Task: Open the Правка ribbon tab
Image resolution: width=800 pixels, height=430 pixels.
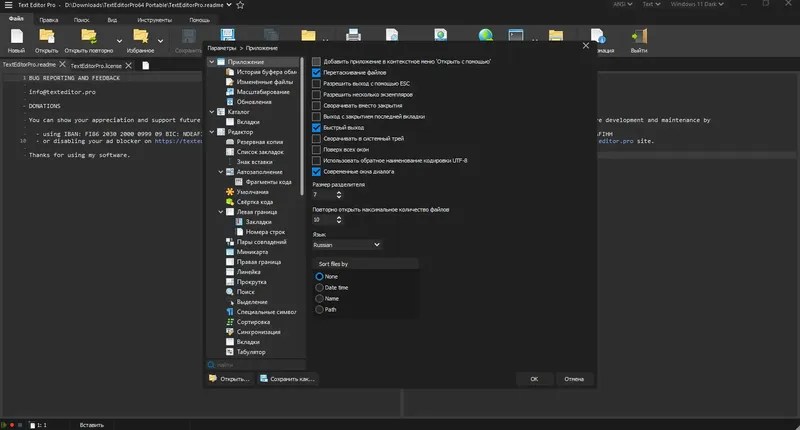Action: click(x=49, y=20)
